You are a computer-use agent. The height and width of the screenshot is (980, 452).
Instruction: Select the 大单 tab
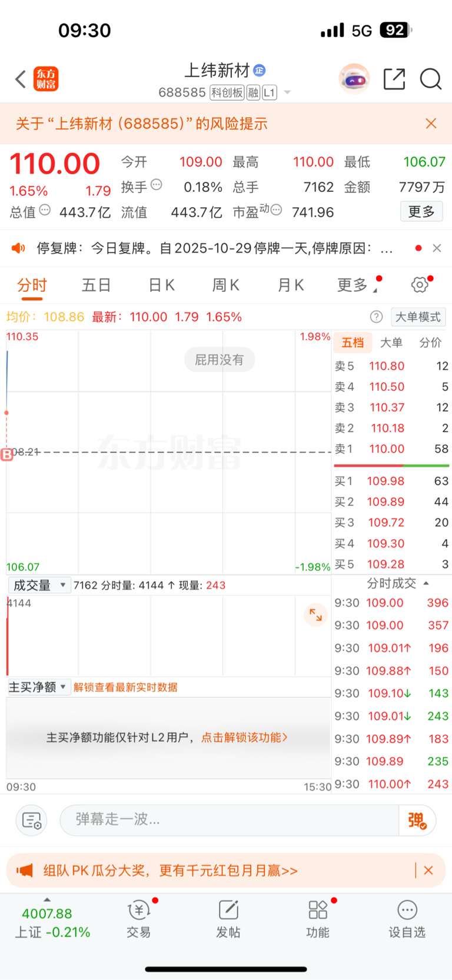(x=391, y=343)
